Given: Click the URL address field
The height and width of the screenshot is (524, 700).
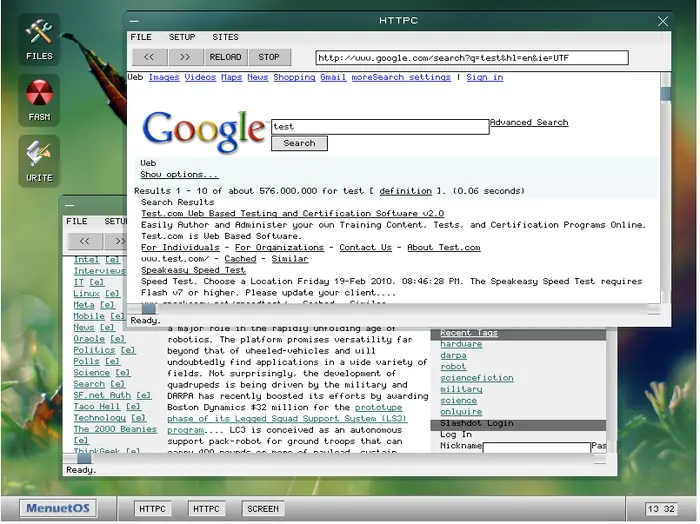Looking at the screenshot, I should tap(472, 58).
